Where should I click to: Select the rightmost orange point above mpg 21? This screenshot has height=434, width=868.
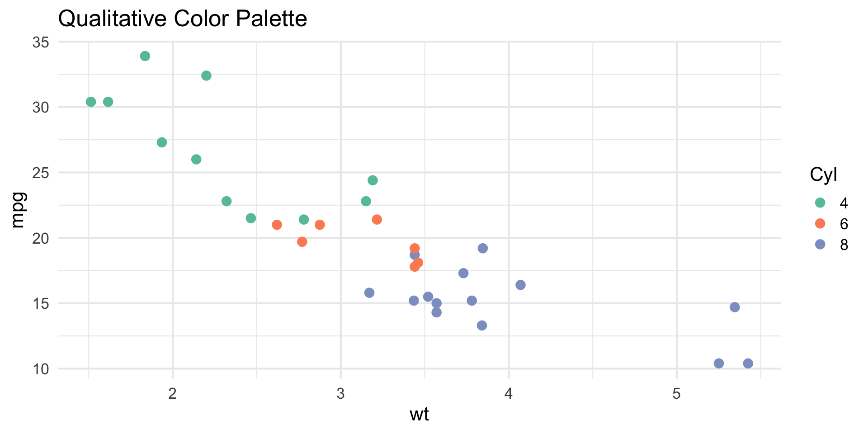377,220
